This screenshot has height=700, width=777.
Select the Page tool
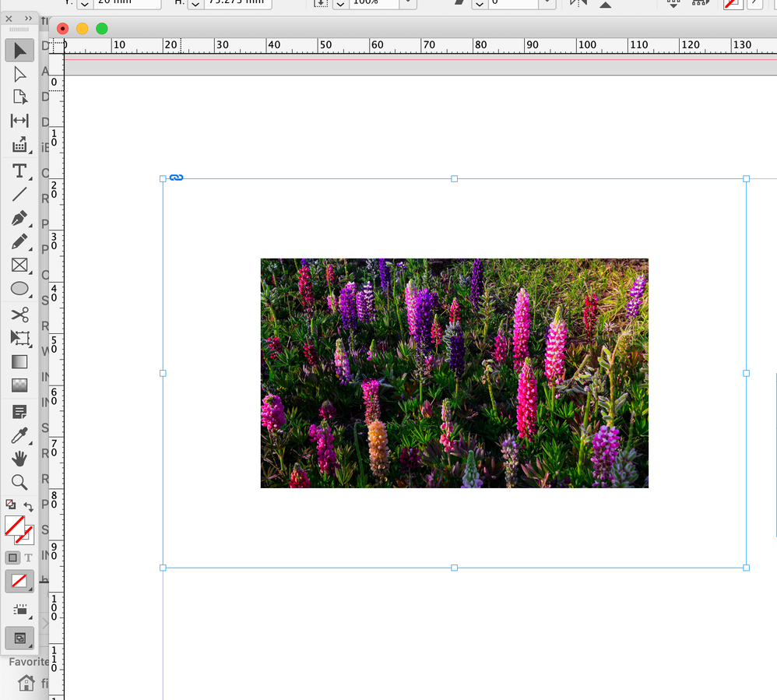click(x=19, y=97)
